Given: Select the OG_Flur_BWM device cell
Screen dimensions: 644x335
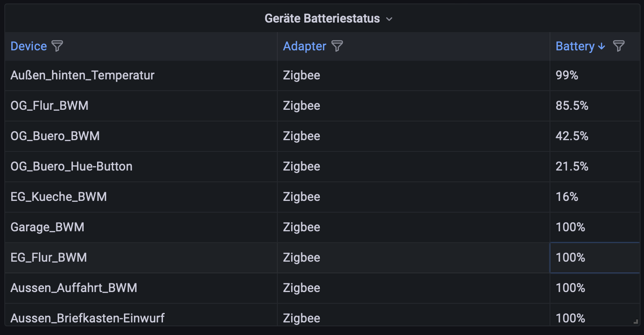Looking at the screenshot, I should [141, 106].
